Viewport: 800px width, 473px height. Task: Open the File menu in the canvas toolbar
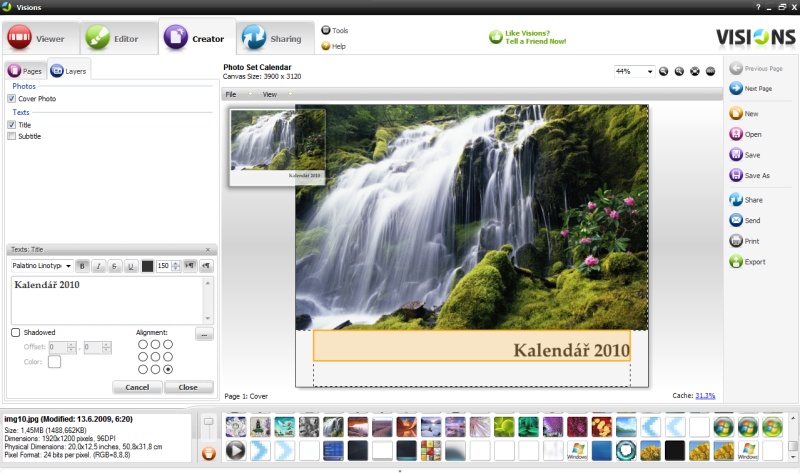(231, 94)
